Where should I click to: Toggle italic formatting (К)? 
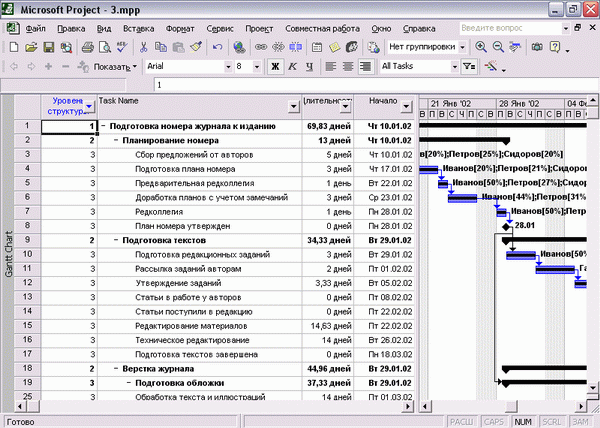click(x=292, y=67)
